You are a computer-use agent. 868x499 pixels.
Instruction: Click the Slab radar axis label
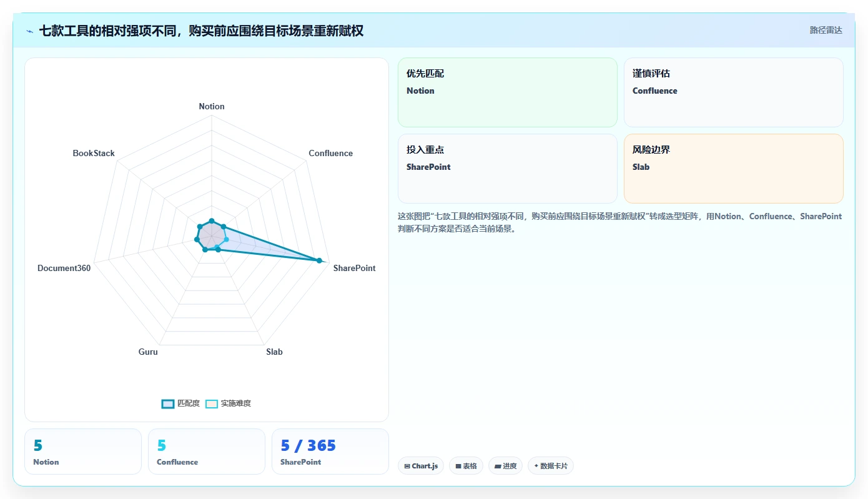tap(274, 352)
